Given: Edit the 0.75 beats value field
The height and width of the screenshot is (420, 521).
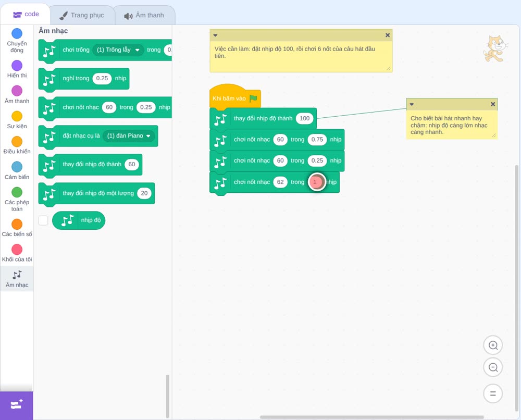Looking at the screenshot, I should 317,140.
